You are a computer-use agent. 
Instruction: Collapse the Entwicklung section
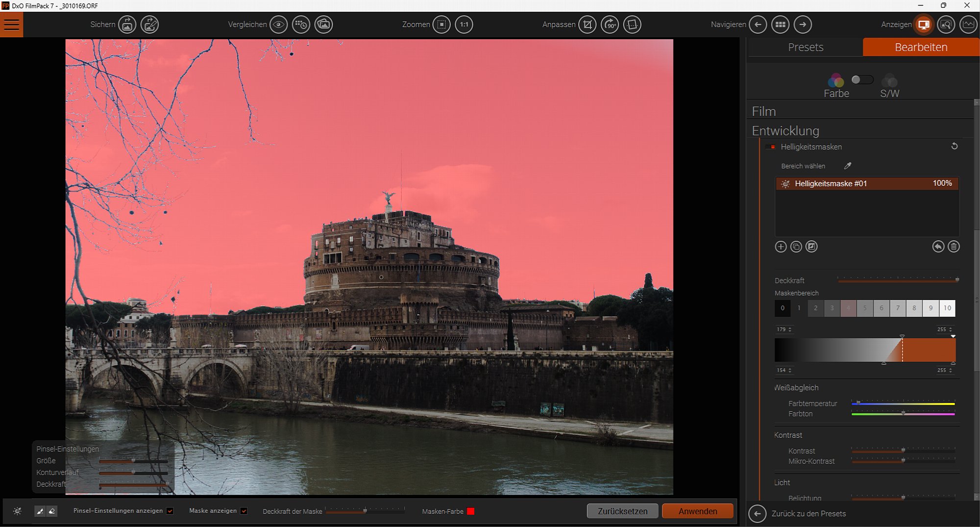point(785,131)
